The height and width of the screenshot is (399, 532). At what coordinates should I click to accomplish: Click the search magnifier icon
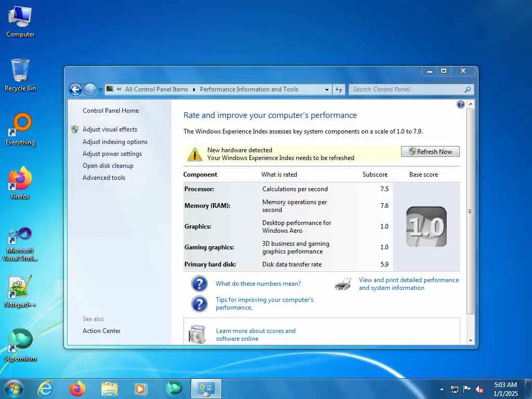[x=468, y=89]
